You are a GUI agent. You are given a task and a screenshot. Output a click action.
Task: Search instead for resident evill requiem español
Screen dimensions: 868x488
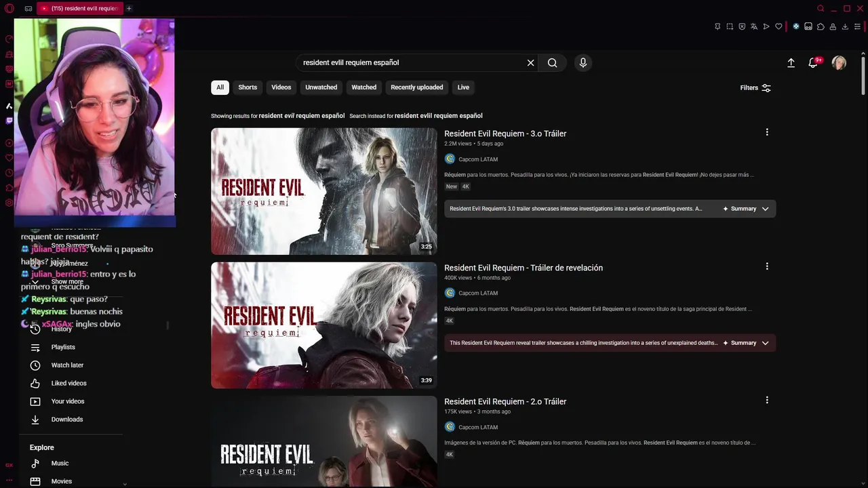pos(439,116)
